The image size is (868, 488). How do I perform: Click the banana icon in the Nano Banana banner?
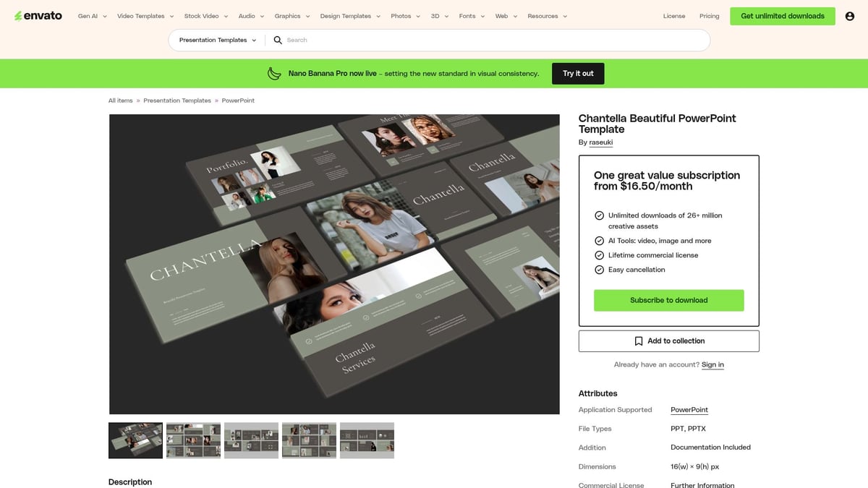click(x=273, y=73)
